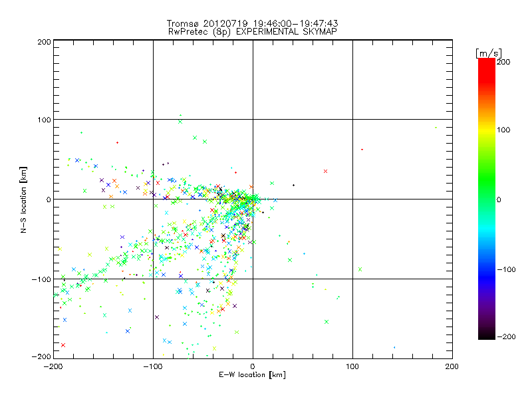Click the velocity color bar
The height and width of the screenshot is (399, 532).
tap(487, 199)
